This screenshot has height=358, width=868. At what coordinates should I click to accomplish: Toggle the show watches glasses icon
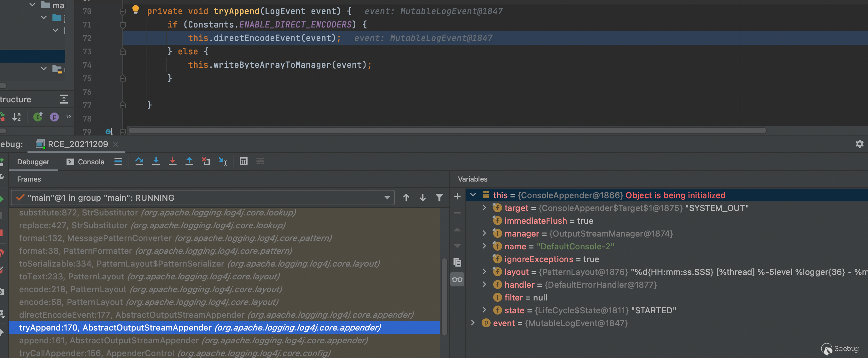tap(457, 280)
